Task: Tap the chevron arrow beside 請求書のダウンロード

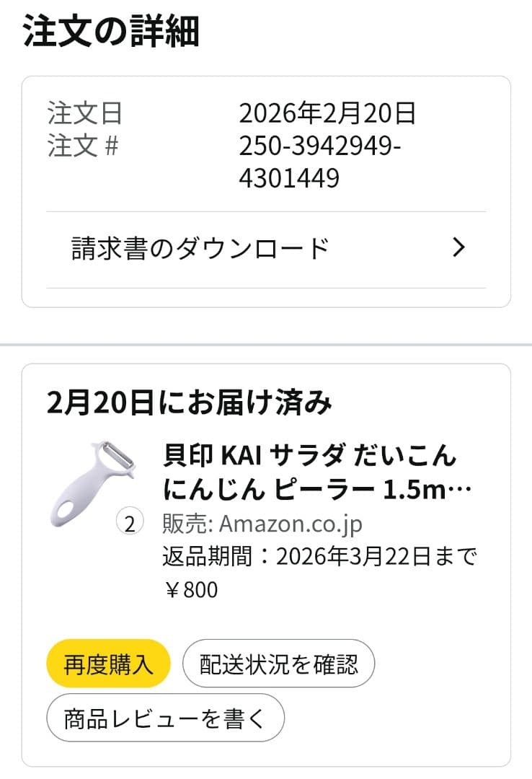Action: (458, 247)
